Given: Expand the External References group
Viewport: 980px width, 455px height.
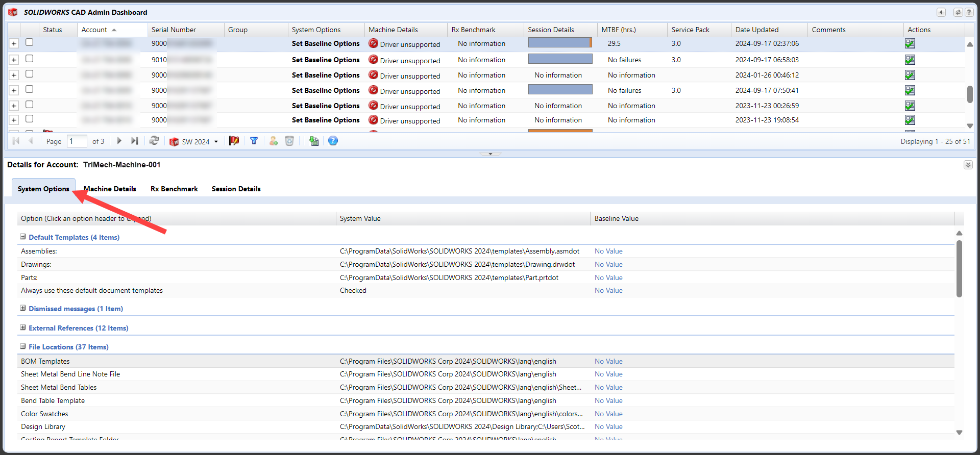Looking at the screenshot, I should 23,327.
